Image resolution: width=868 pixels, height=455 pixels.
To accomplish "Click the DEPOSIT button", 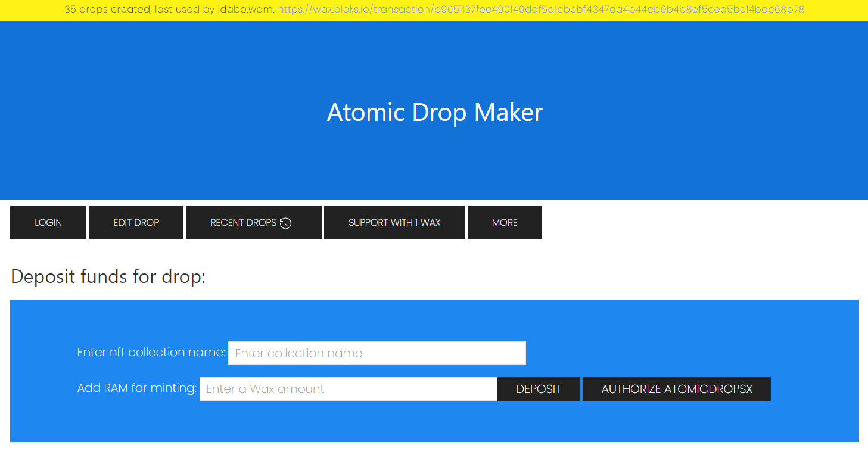I will (x=539, y=389).
